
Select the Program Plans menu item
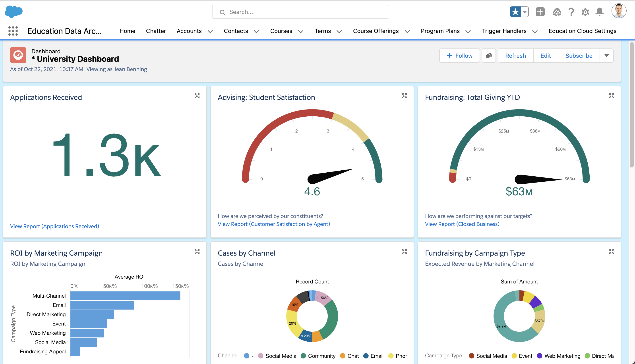[x=440, y=31]
